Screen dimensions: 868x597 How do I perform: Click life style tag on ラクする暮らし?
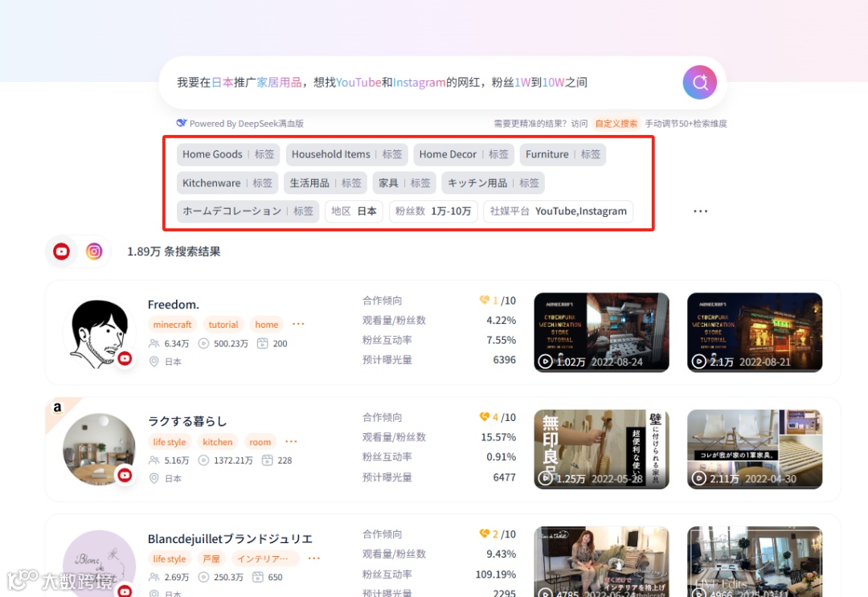[x=170, y=442]
